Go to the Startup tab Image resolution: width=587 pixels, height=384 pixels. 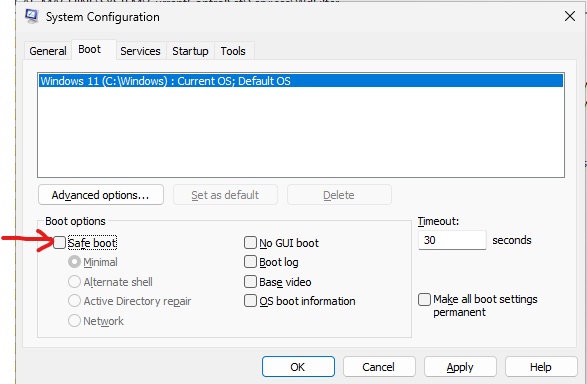[190, 51]
